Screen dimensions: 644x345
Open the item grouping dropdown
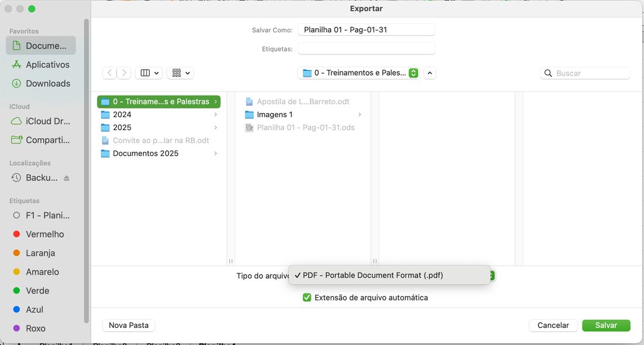click(x=180, y=73)
